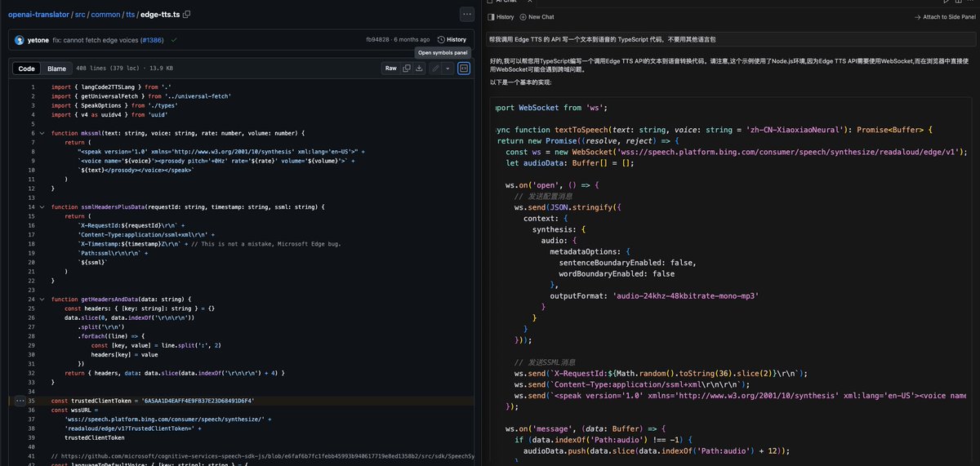The height and width of the screenshot is (466, 980).
Task: Open the more file actions ellipsis menu
Action: click(466, 14)
